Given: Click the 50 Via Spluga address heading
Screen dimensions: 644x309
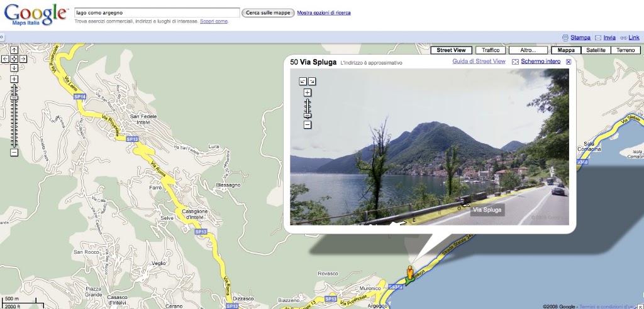Looking at the screenshot, I should 313,62.
